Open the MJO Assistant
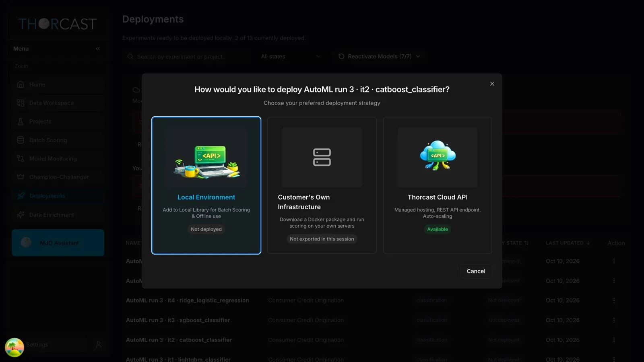The height and width of the screenshot is (362, 644). click(58, 243)
